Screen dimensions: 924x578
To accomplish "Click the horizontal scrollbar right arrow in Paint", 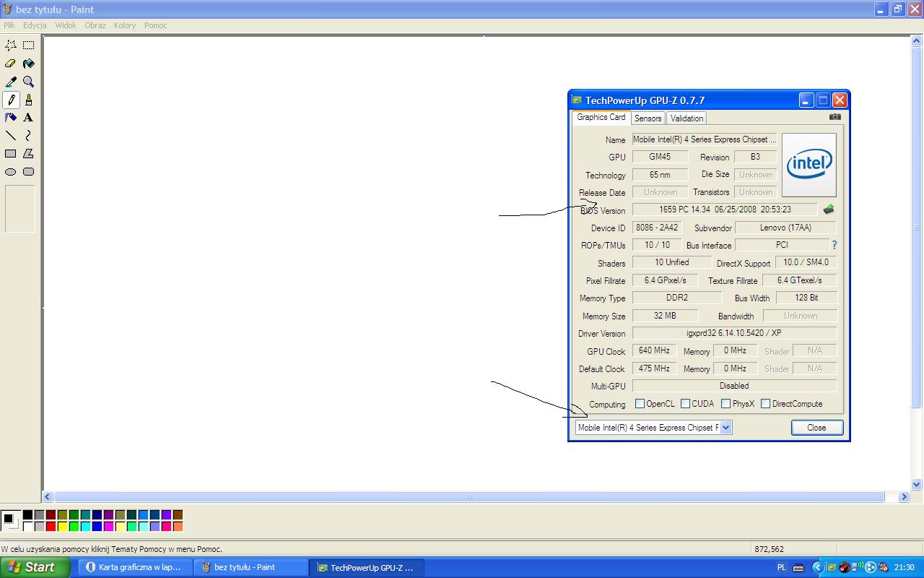I will 904,497.
